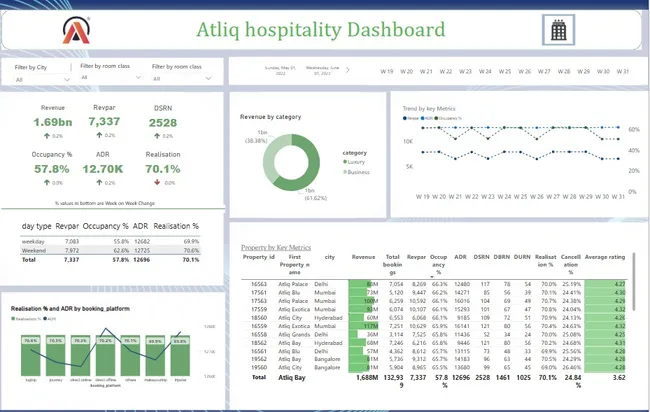Click the Revpar legend in trend chart
Viewport: 650px width, 412px height.
click(x=410, y=118)
